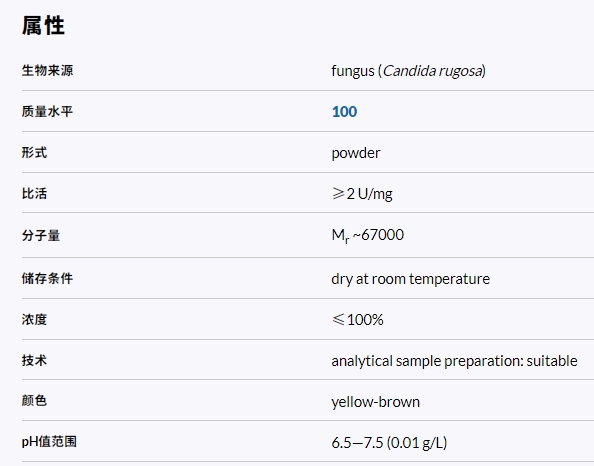Click the 技术 property label
Screen dimensions: 594x466
(x=34, y=360)
